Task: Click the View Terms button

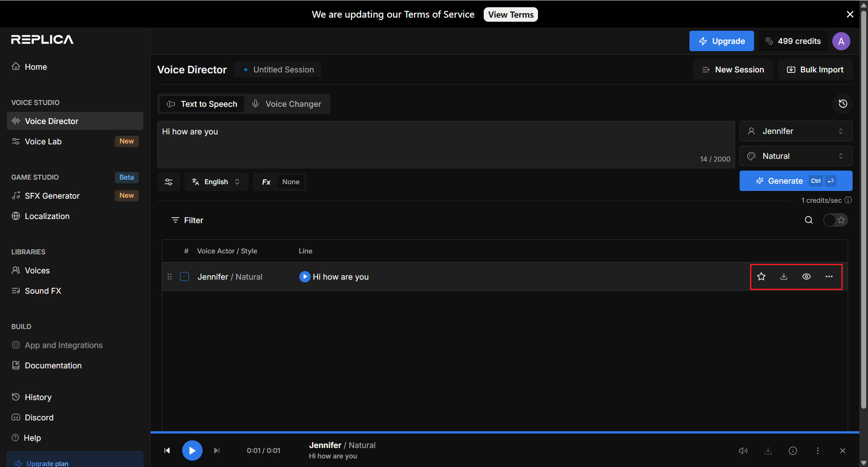Action: click(x=511, y=14)
